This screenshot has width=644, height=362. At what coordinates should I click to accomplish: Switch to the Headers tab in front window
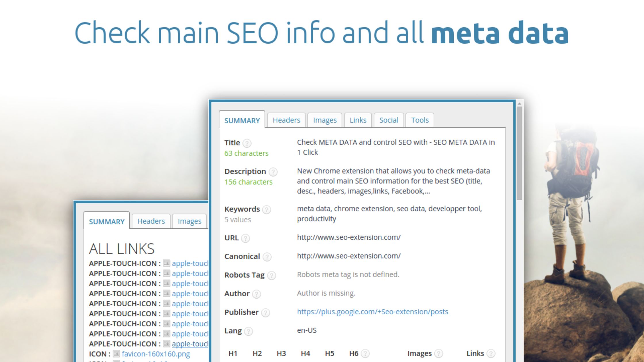coord(286,120)
